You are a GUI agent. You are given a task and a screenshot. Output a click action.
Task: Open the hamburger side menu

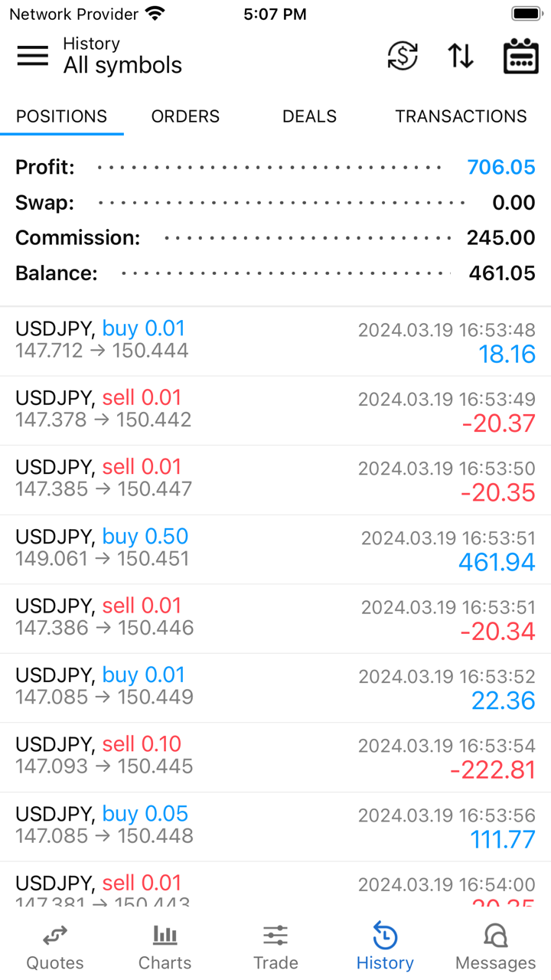(32, 56)
